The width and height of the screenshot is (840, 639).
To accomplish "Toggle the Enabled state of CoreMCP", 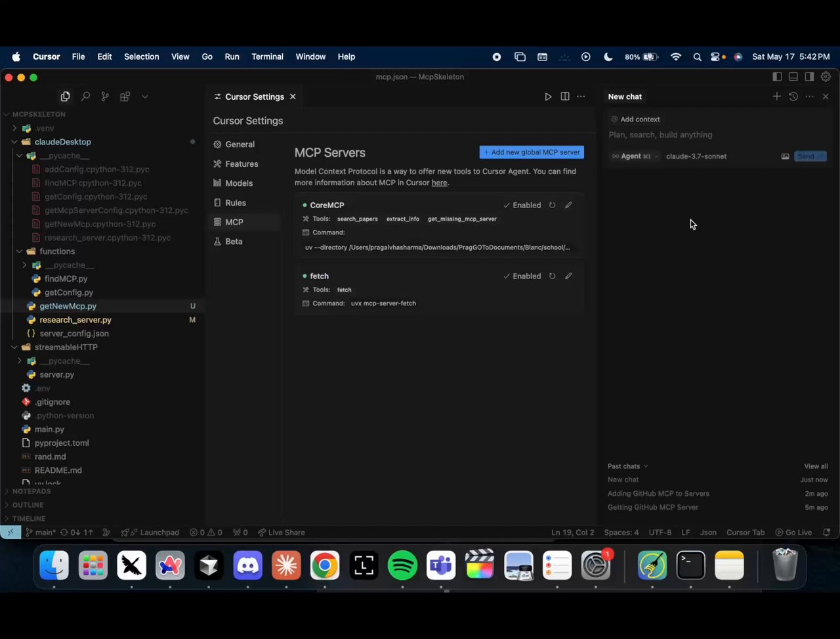I will tap(522, 205).
